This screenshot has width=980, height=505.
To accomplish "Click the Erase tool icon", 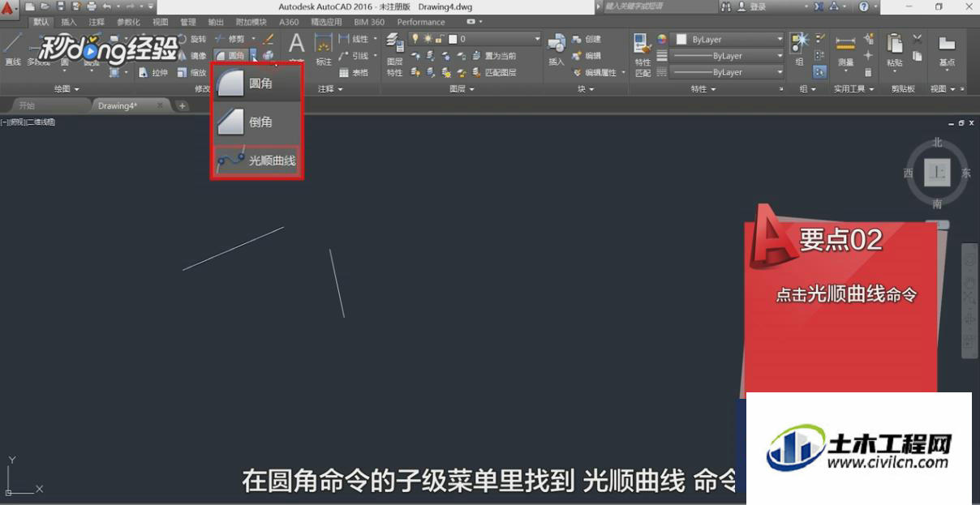I will click(269, 39).
